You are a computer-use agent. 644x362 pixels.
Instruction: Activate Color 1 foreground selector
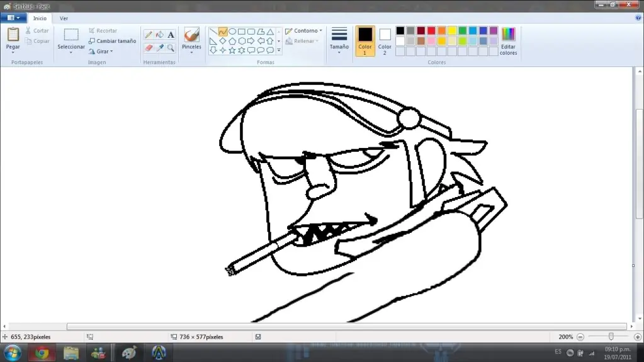pos(364,41)
